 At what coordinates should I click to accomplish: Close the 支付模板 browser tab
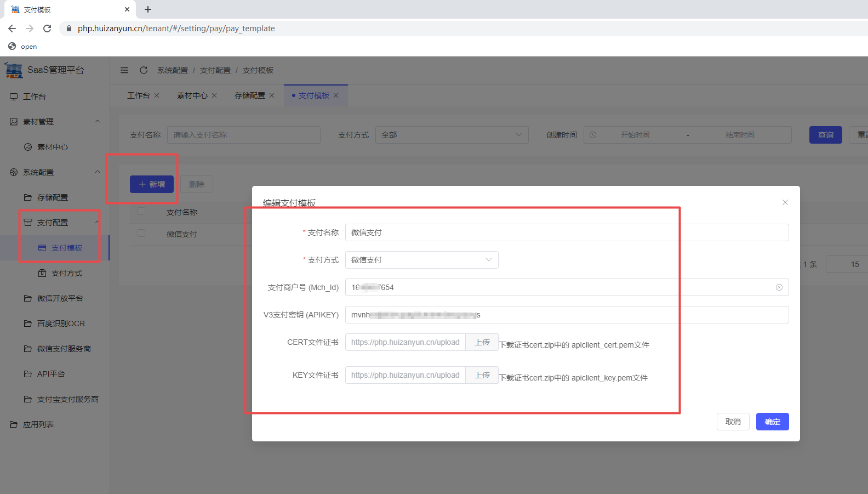(x=127, y=9)
